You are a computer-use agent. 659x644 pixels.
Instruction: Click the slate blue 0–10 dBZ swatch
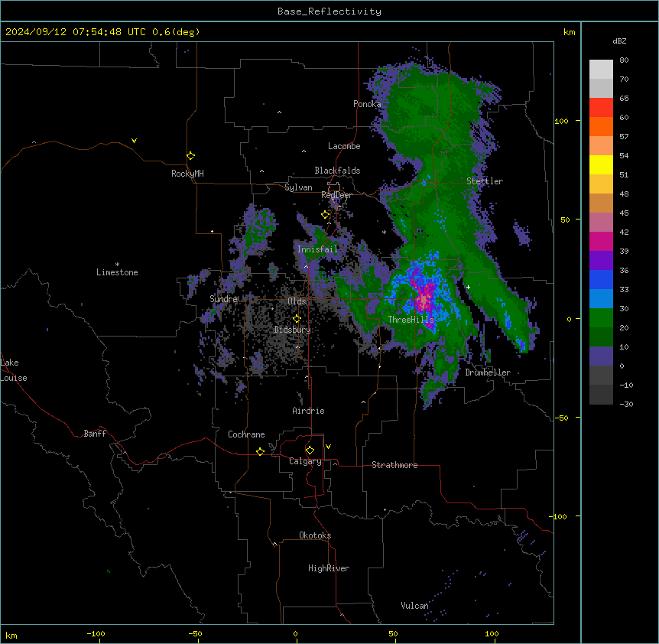point(601,356)
